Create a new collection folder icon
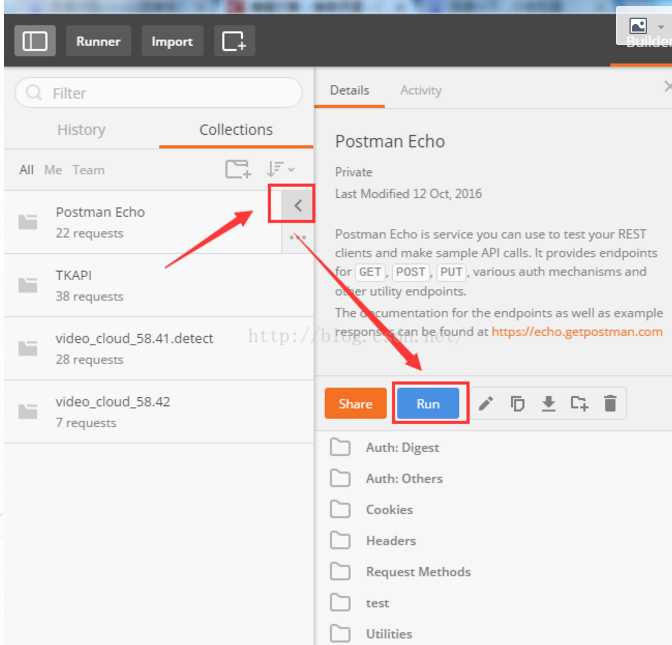This screenshot has width=672, height=645. click(x=238, y=169)
